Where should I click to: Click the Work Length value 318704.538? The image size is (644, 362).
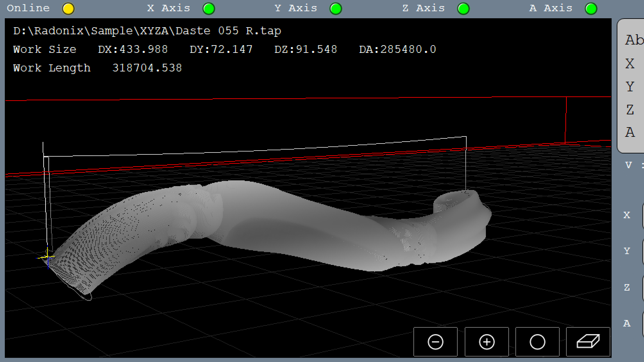(x=147, y=68)
